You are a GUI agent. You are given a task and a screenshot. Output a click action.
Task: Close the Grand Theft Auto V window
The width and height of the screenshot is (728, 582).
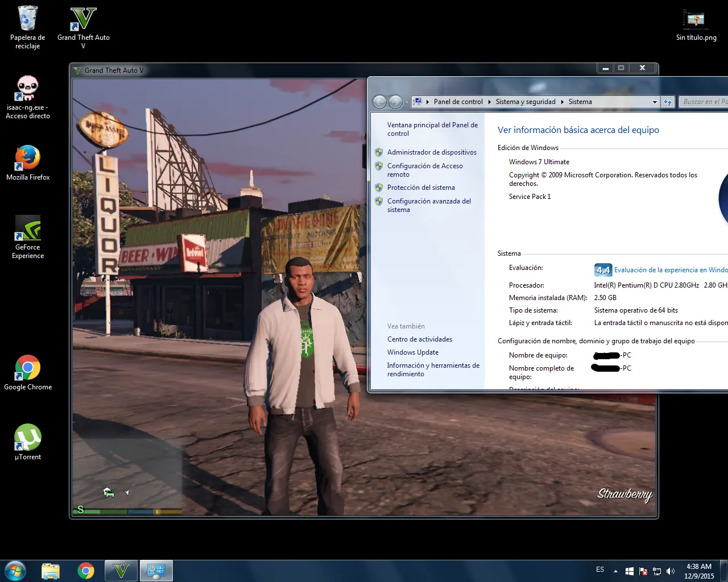(642, 68)
